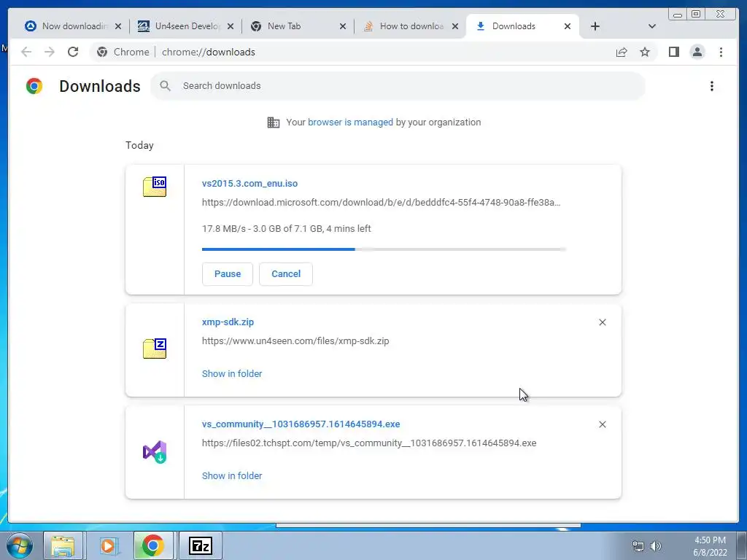Open 7-Zip from the taskbar

tap(201, 545)
